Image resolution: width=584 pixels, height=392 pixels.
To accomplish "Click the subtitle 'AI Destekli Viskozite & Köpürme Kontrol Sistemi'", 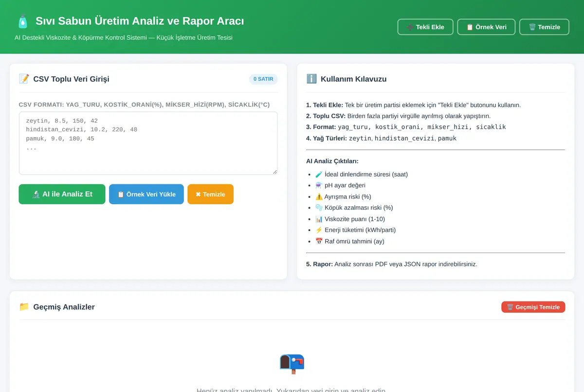I will point(80,37).
